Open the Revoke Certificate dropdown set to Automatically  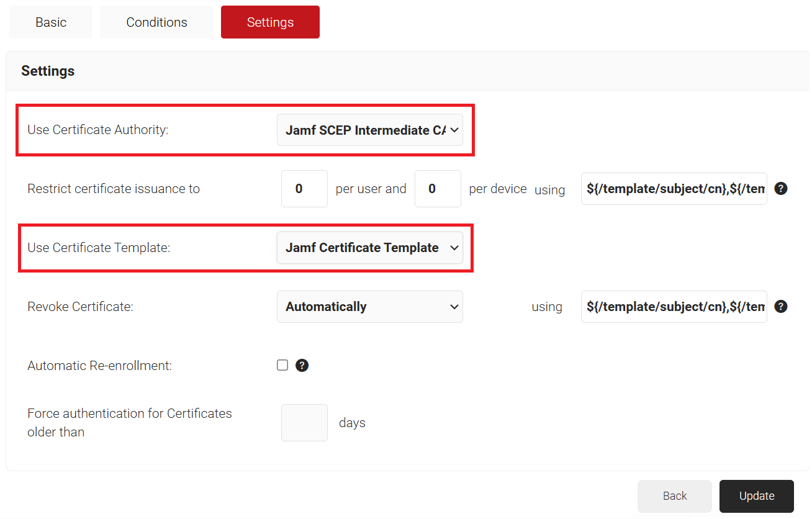coord(369,307)
